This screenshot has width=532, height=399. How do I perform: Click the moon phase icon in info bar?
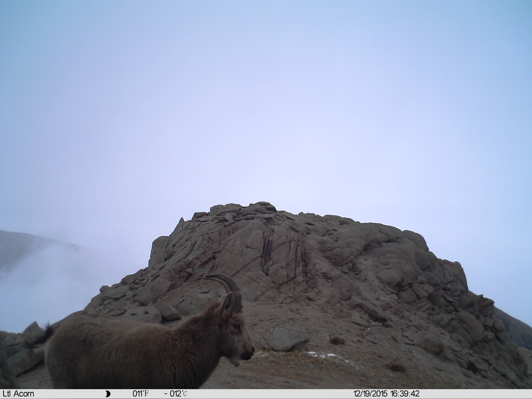108,394
